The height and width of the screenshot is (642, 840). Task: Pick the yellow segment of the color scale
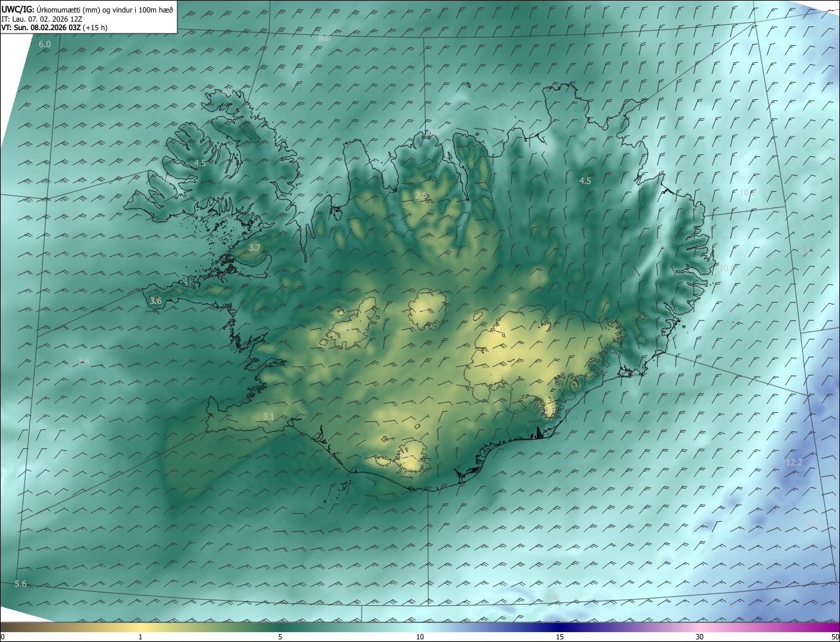(x=140, y=627)
